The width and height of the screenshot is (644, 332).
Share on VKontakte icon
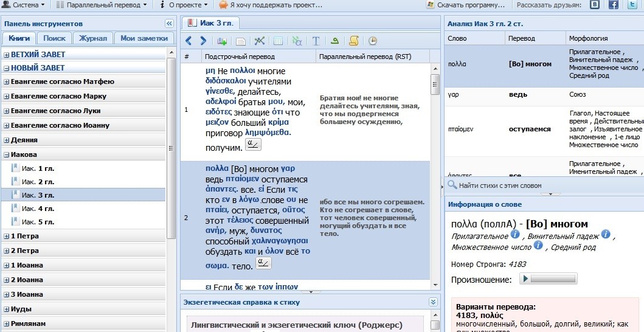595,5
